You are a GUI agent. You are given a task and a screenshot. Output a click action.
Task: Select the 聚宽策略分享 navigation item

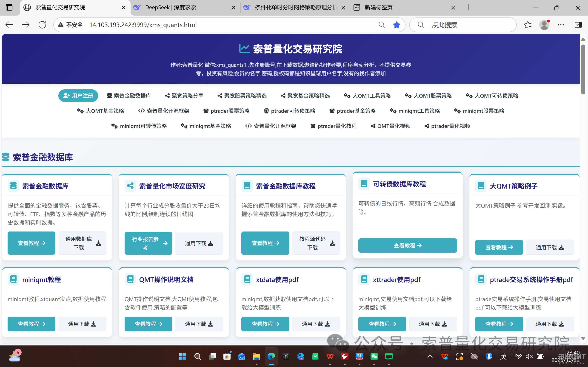[184, 96]
